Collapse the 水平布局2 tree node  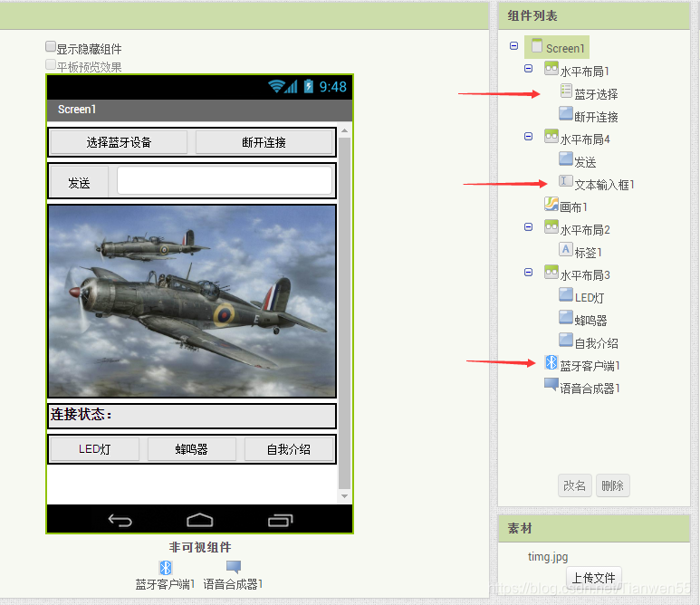pyautogui.click(x=528, y=226)
